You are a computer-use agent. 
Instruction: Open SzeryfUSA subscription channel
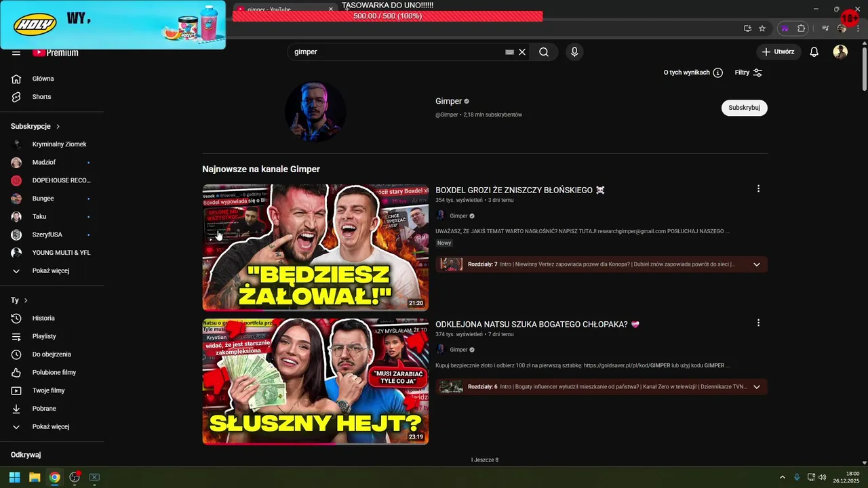52,235
